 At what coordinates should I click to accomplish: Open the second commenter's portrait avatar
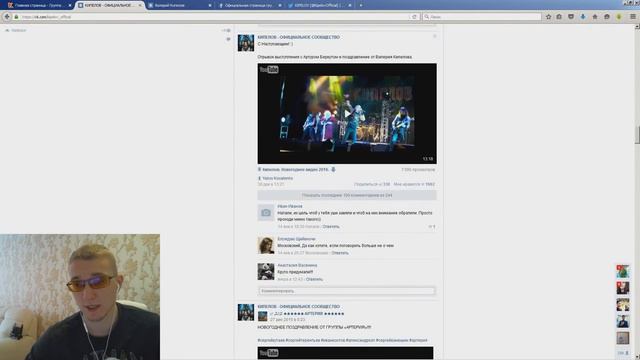tap(266, 245)
